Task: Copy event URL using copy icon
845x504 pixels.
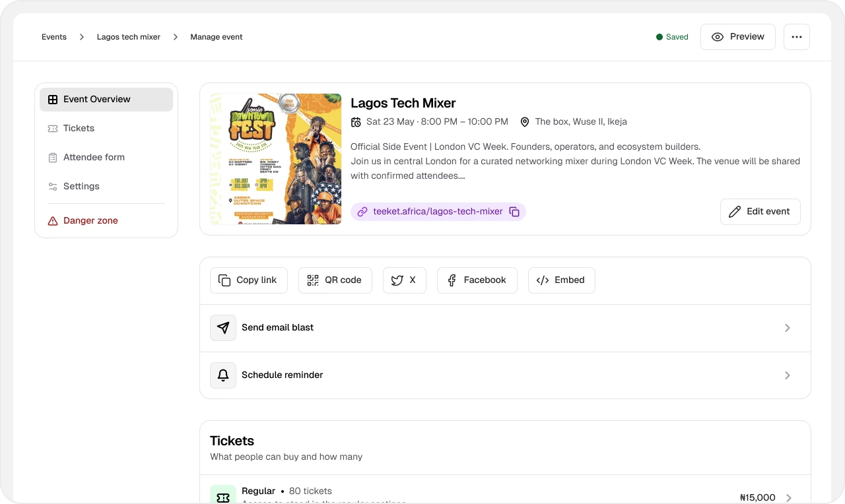Action: click(514, 212)
